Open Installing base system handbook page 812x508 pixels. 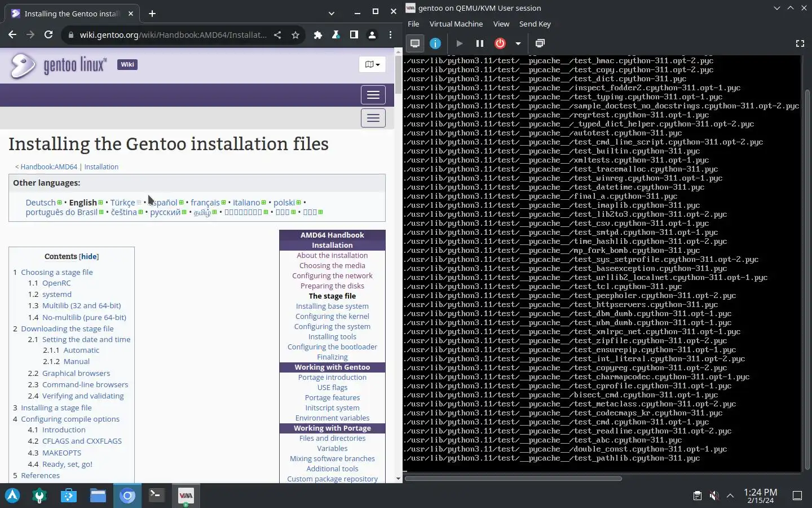pos(332,306)
